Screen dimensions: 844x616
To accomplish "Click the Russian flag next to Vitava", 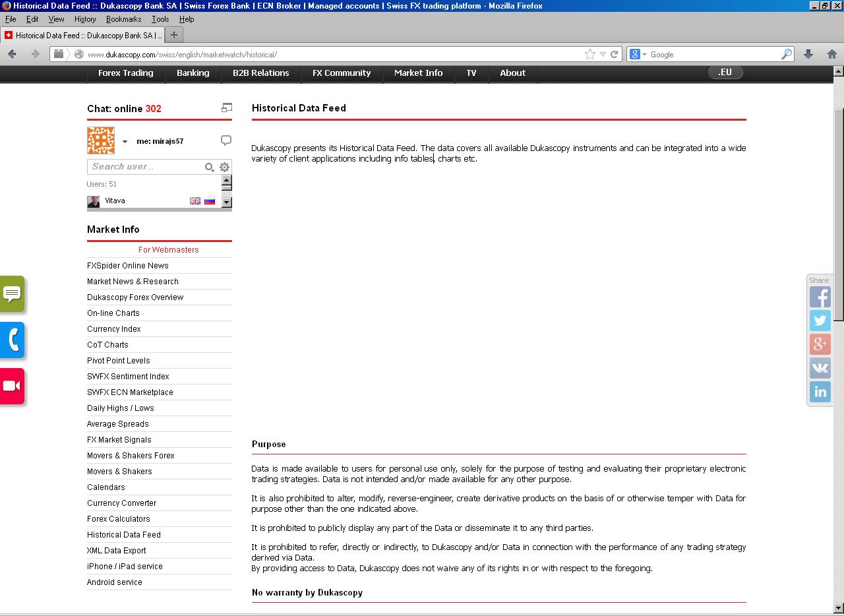I will [210, 200].
